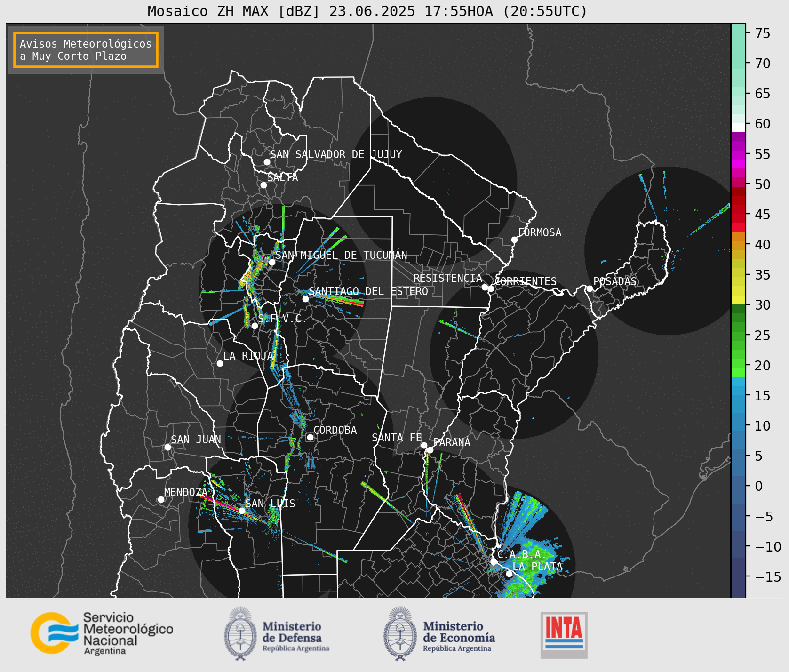Click the Ministerio de Economía emblem
This screenshot has width=789, height=672.
400,633
